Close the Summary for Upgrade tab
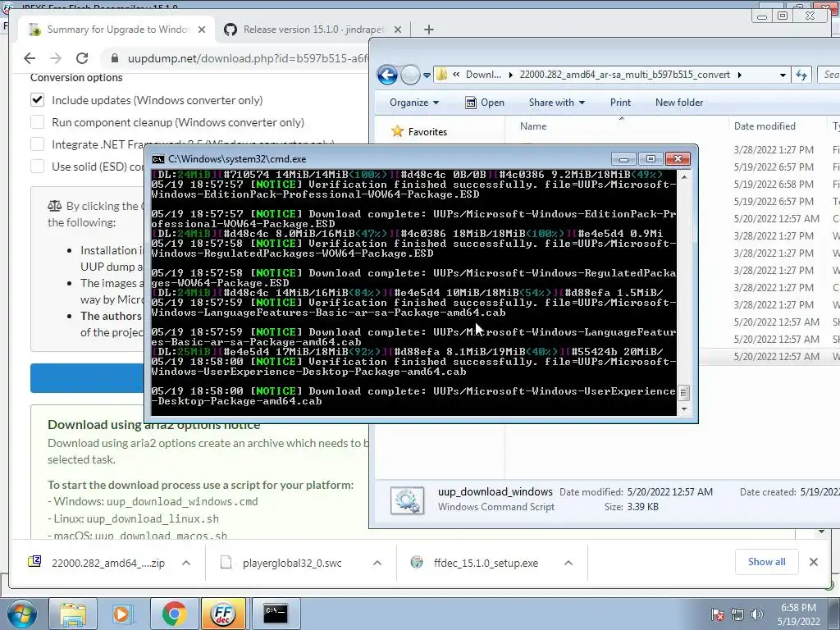Image resolution: width=840 pixels, height=630 pixels. click(x=202, y=30)
